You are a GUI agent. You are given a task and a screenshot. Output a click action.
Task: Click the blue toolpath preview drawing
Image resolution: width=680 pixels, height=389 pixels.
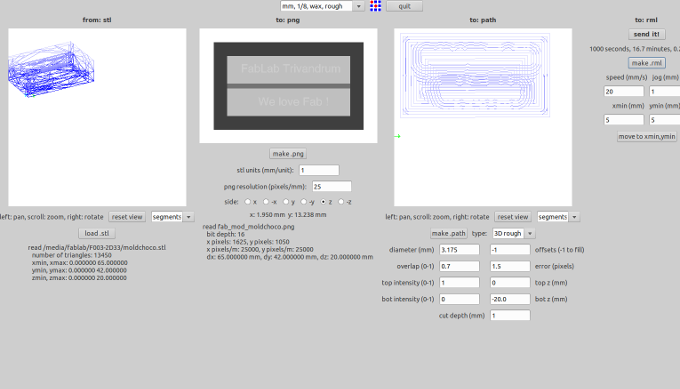(x=475, y=75)
